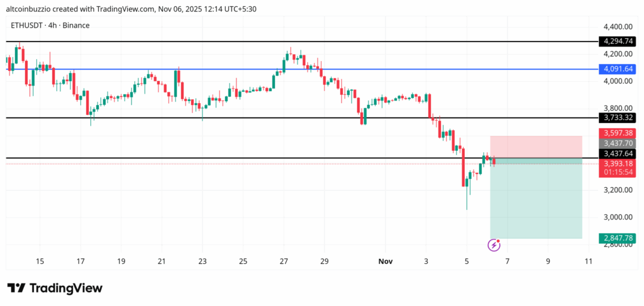
Task: Click the TradingView logo icon
Action: [16, 288]
